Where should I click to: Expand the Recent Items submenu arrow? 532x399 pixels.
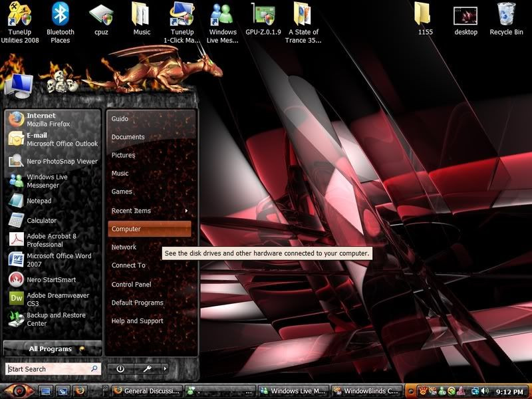click(187, 211)
